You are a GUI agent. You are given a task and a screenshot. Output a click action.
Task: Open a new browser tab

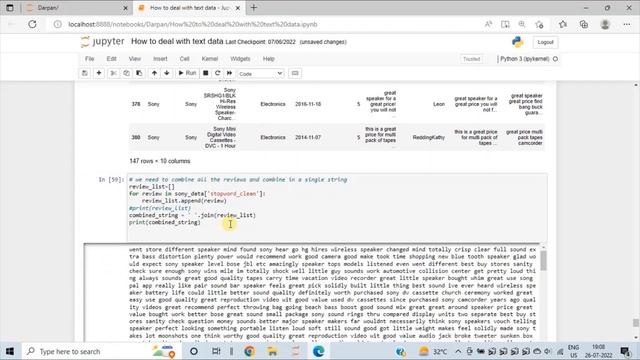pos(253,8)
